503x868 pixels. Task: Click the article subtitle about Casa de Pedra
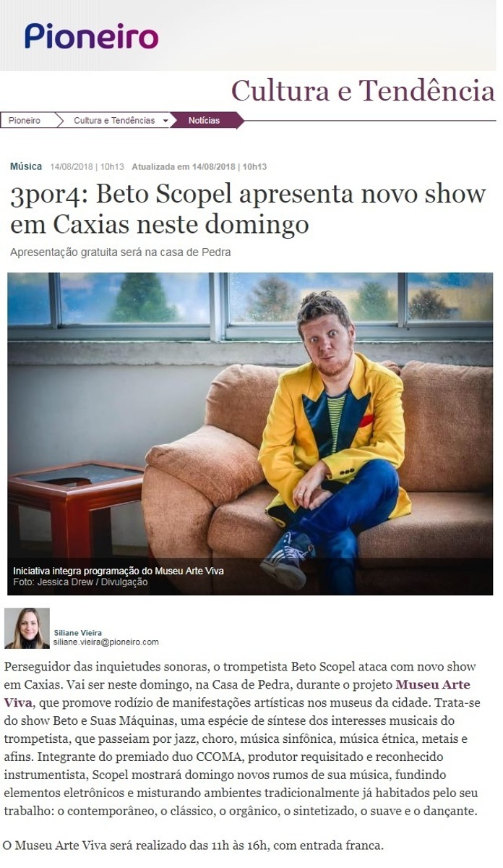click(x=121, y=252)
